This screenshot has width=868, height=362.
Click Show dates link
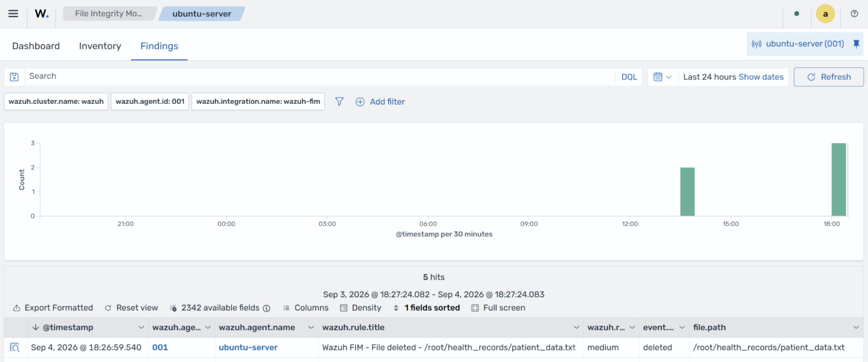pos(761,77)
